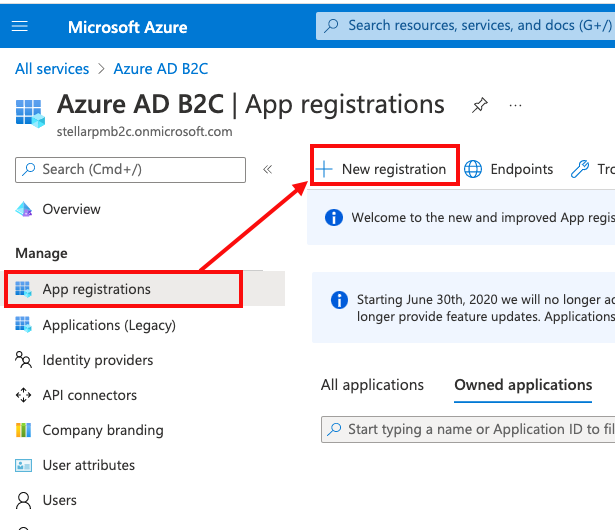Open Company branding settings
The image size is (615, 530).
[x=102, y=430]
